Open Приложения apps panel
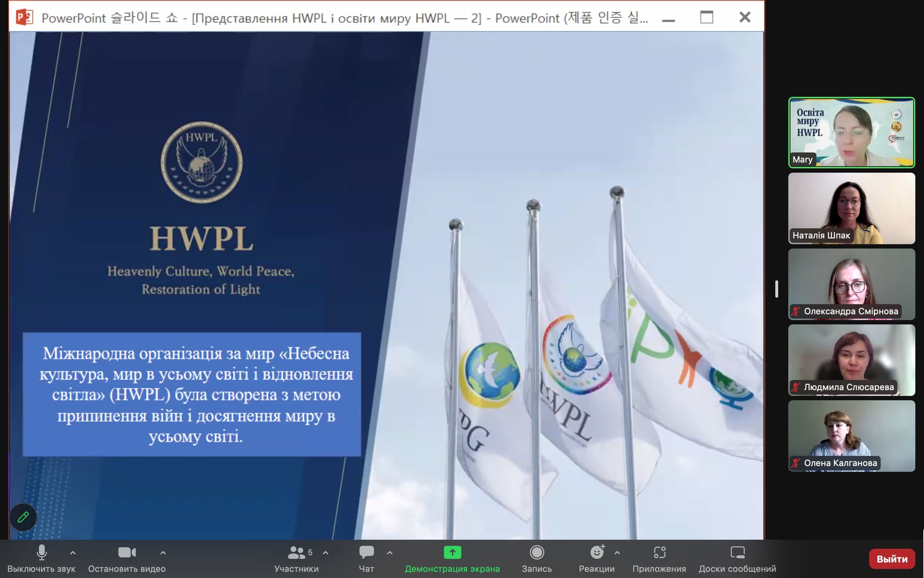Screen dimensions: 924x578 point(659,558)
